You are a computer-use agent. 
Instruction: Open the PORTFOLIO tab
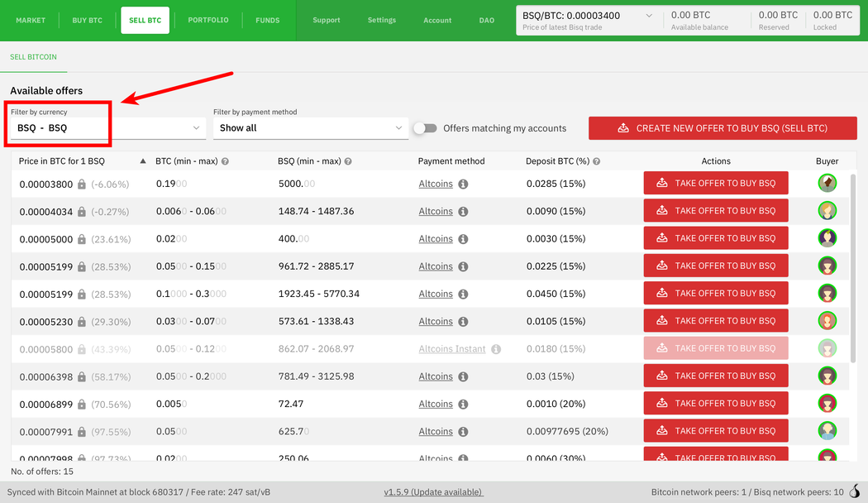pos(207,20)
